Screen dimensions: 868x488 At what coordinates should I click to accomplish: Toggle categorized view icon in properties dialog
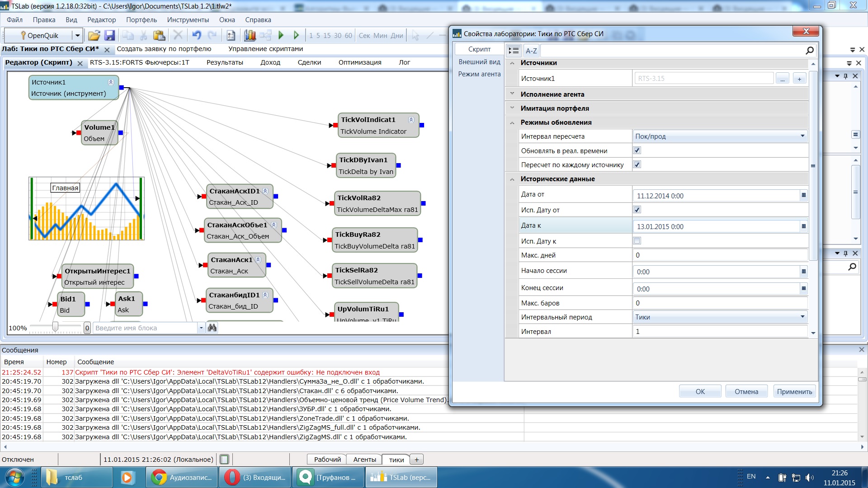[x=514, y=51]
